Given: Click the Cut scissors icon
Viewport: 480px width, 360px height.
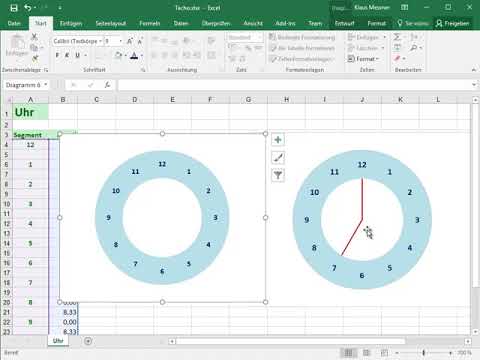Looking at the screenshot, I should (34, 37).
